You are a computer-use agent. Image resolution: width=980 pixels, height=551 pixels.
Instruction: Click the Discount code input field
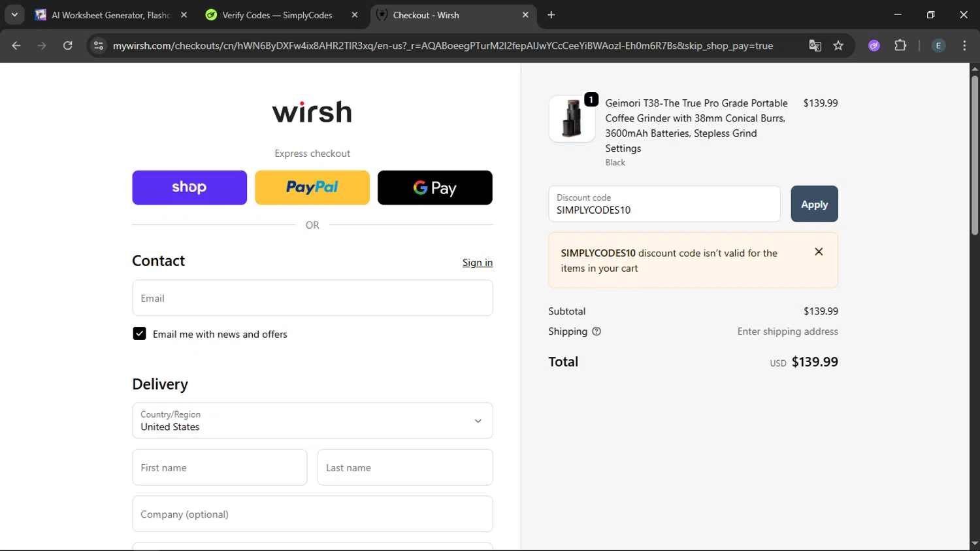pyautogui.click(x=664, y=204)
